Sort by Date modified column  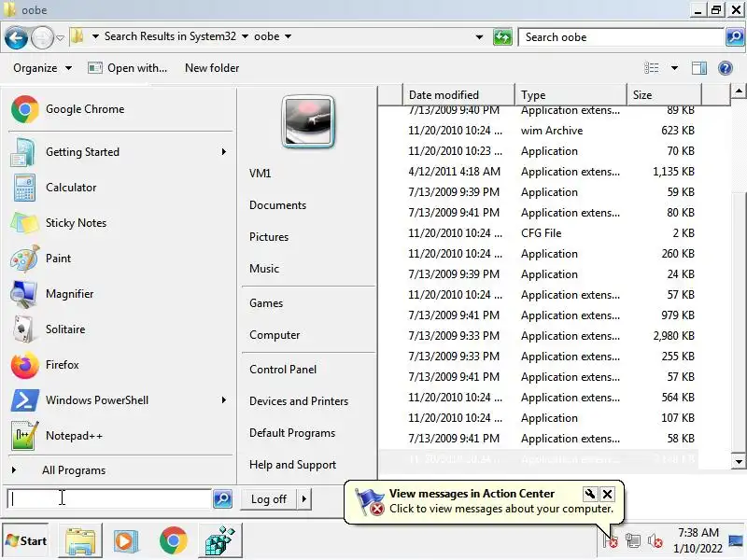[458, 95]
